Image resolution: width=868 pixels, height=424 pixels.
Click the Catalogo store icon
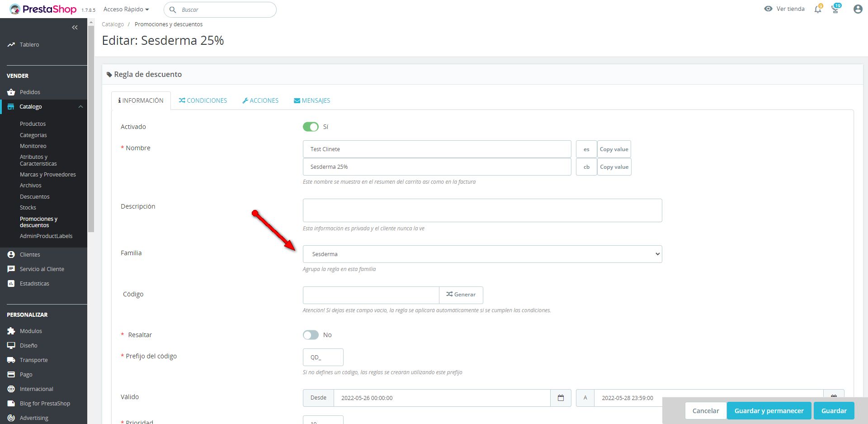[11, 107]
